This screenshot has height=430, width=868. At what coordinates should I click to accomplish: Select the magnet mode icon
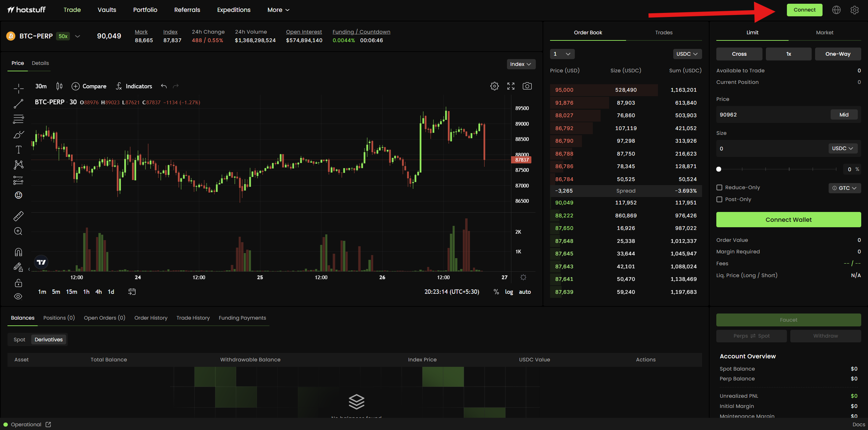18,252
